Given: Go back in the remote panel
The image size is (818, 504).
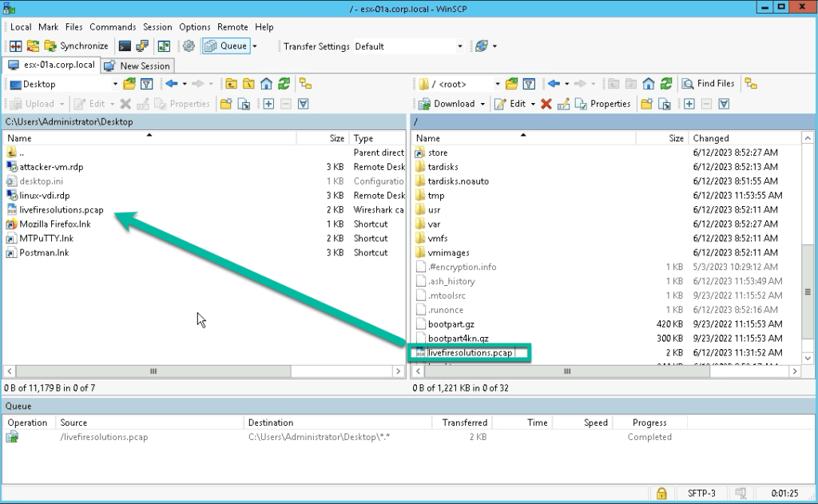Looking at the screenshot, I should (x=554, y=84).
